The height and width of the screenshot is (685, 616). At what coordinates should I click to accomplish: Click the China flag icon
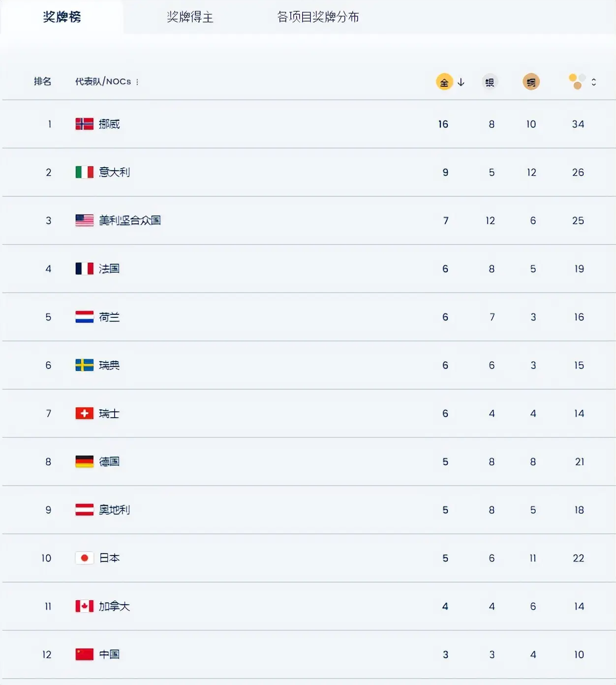click(84, 654)
